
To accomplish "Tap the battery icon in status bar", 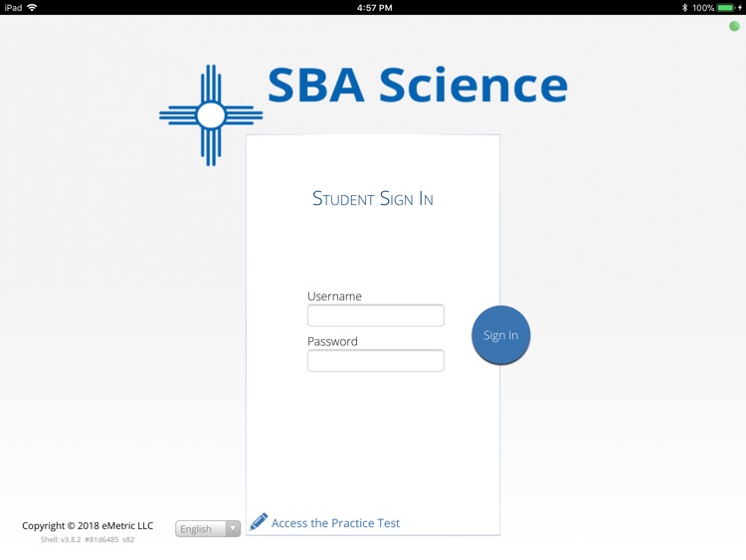I will (726, 8).
